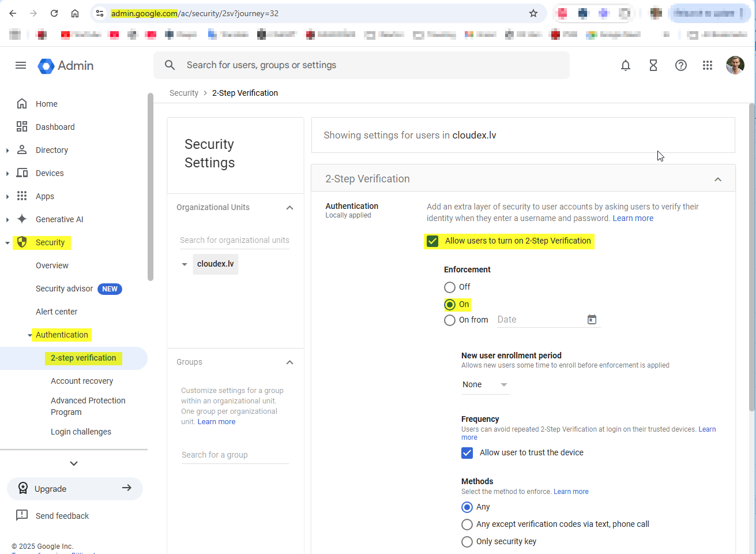Collapse the Groups section

[x=290, y=362]
